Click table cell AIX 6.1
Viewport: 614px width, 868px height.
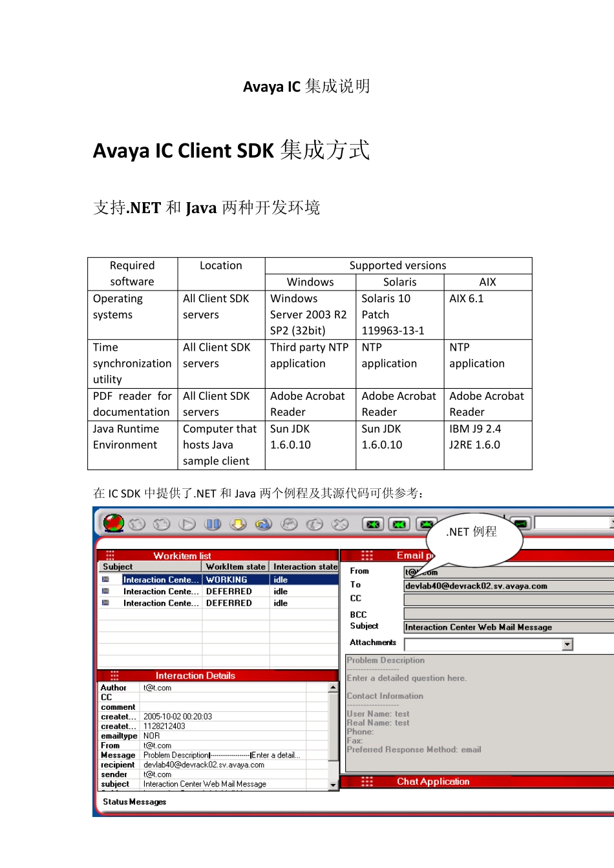pyautogui.click(x=488, y=315)
